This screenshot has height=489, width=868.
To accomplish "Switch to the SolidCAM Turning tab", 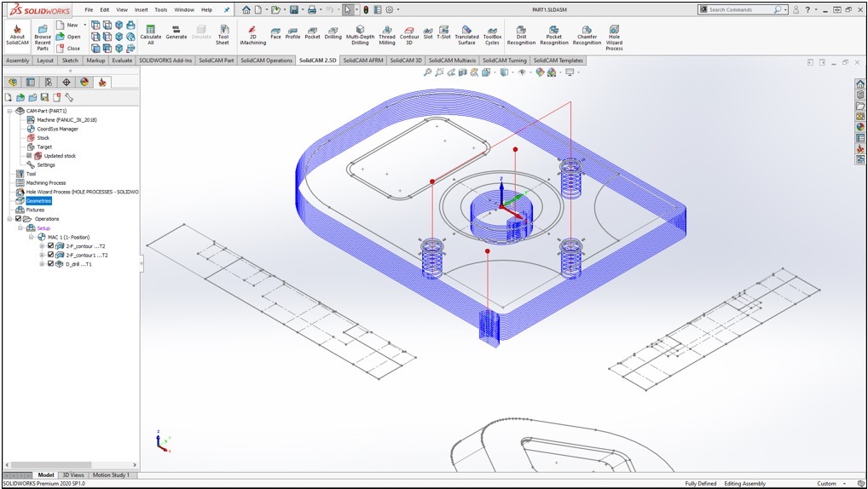I will [504, 60].
